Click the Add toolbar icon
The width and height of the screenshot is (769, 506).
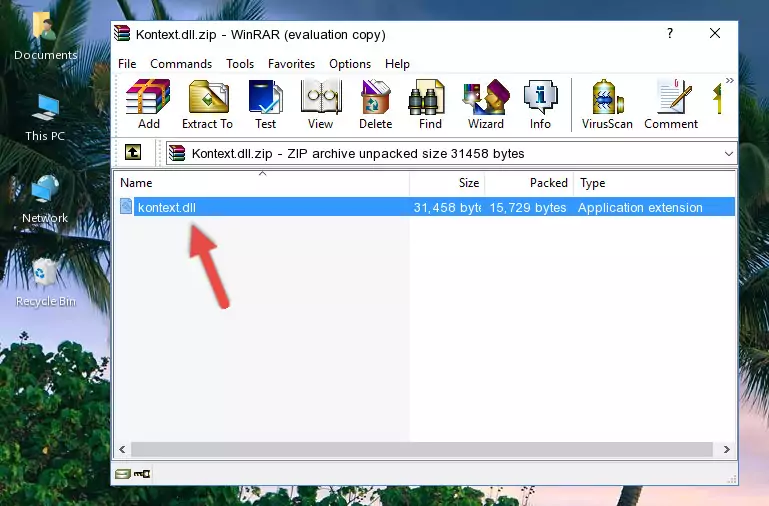pyautogui.click(x=149, y=104)
